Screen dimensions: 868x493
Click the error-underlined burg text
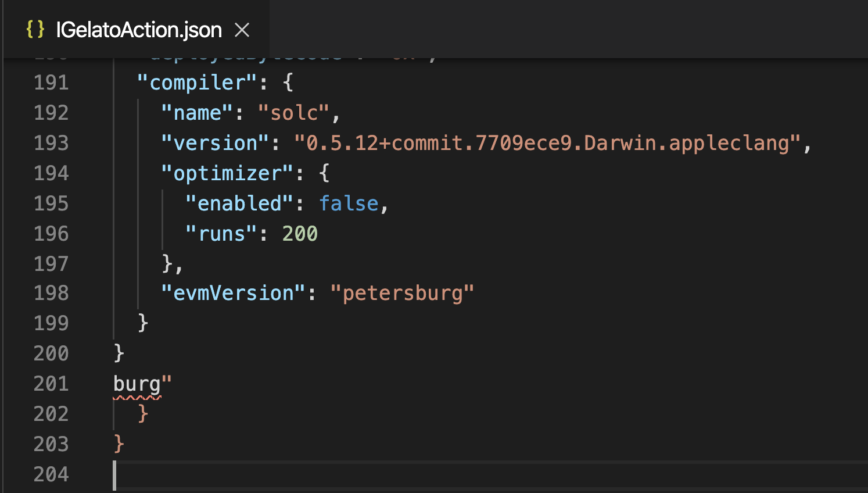137,384
